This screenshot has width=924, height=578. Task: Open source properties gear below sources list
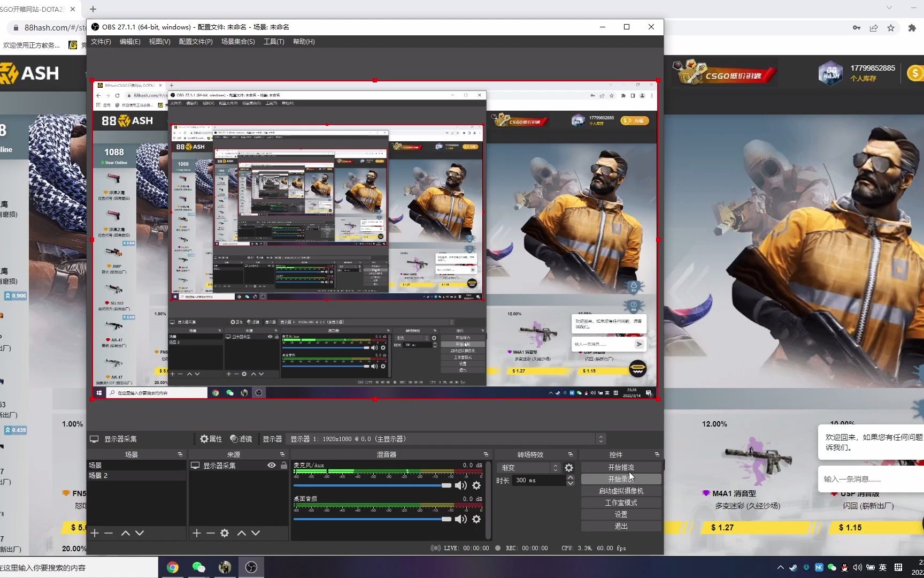[x=225, y=533]
